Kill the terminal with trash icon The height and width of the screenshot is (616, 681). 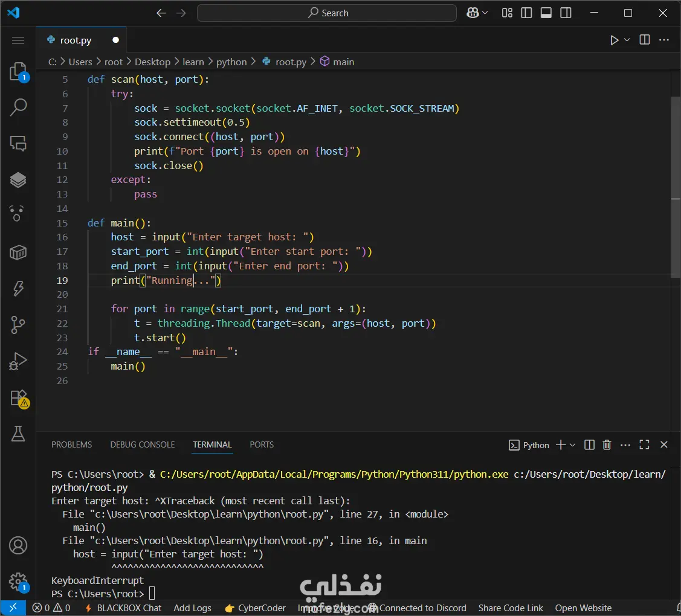pyautogui.click(x=607, y=445)
